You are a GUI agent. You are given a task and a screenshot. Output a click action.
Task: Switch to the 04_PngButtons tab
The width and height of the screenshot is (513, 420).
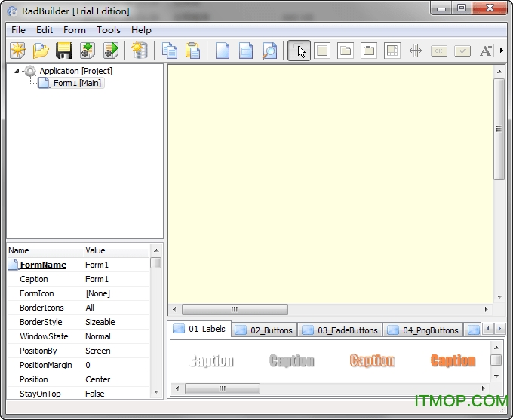click(x=423, y=330)
